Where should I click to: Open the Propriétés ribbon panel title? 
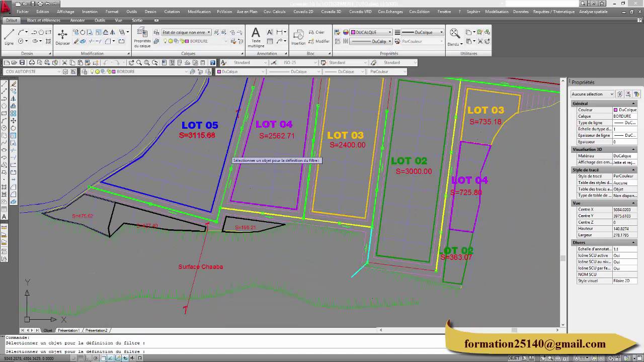(389, 53)
